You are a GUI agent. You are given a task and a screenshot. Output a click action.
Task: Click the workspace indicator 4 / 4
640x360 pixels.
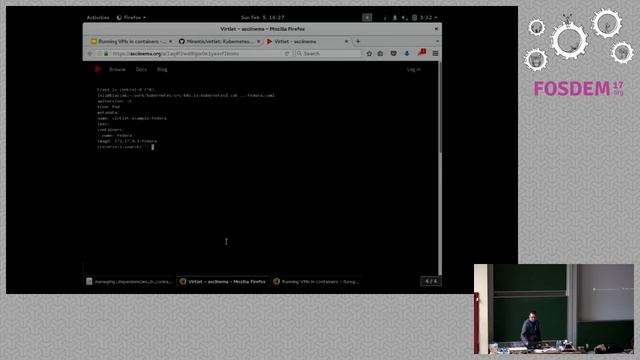(431, 281)
